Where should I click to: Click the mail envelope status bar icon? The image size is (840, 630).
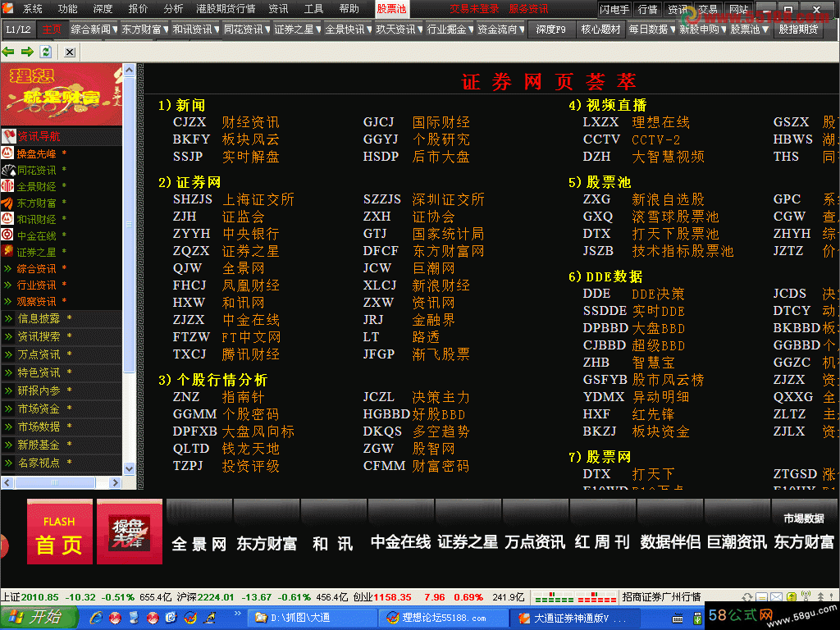point(777,597)
